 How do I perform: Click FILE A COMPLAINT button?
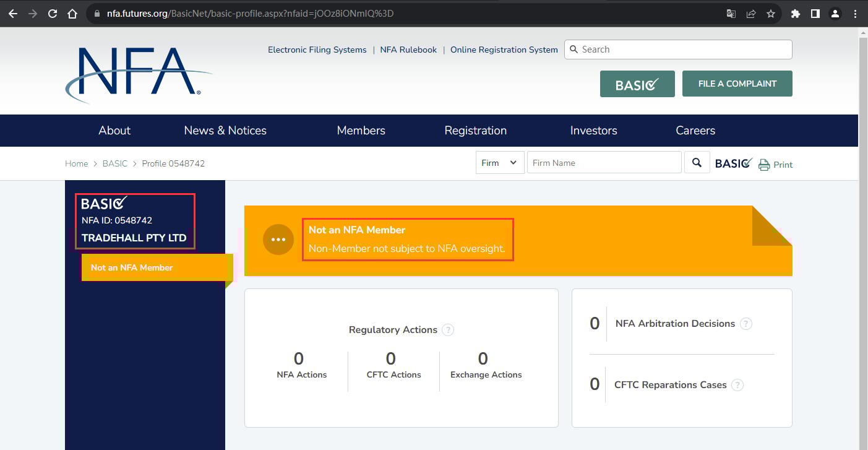(737, 84)
